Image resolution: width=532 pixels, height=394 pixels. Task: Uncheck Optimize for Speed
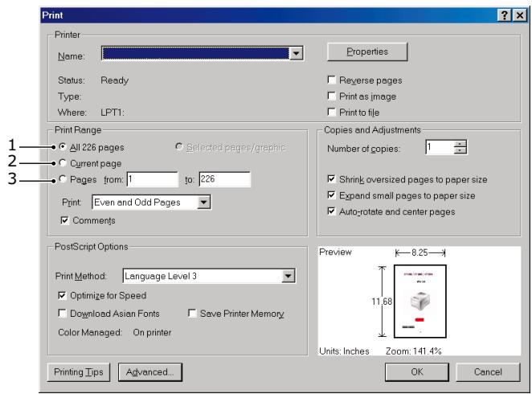coord(62,295)
